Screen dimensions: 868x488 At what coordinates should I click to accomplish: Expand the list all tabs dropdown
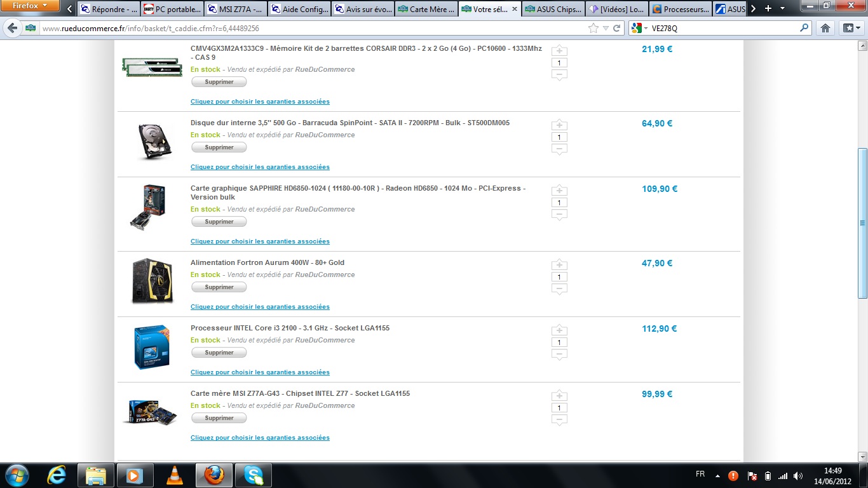782,9
